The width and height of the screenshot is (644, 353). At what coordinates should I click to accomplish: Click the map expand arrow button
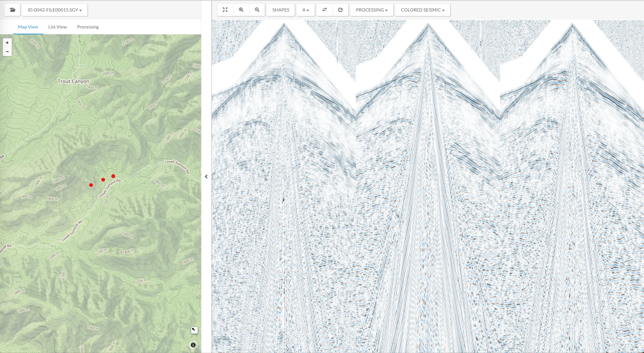click(194, 330)
